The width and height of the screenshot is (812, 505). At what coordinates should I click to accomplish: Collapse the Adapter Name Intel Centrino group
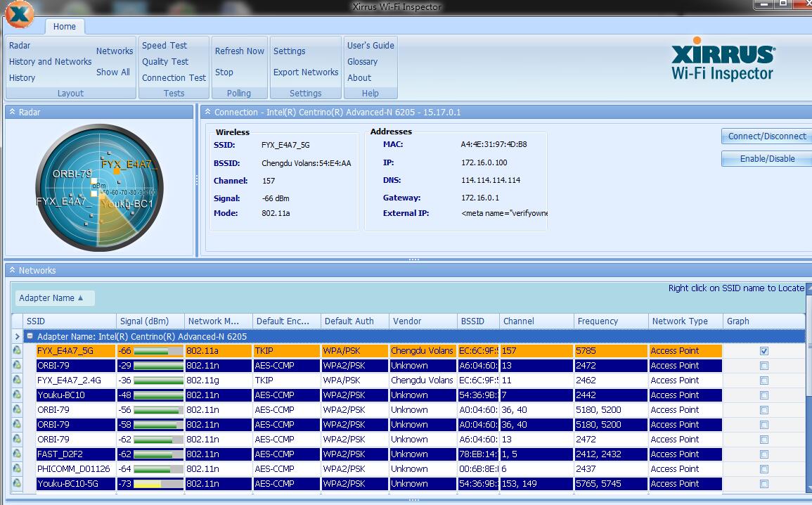click(x=30, y=337)
